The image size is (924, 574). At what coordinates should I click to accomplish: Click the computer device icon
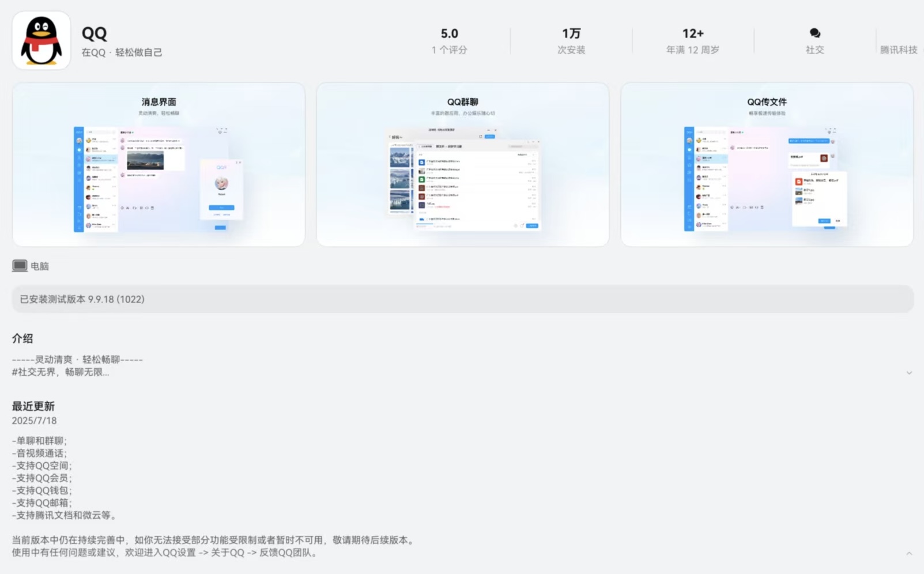[x=20, y=266]
